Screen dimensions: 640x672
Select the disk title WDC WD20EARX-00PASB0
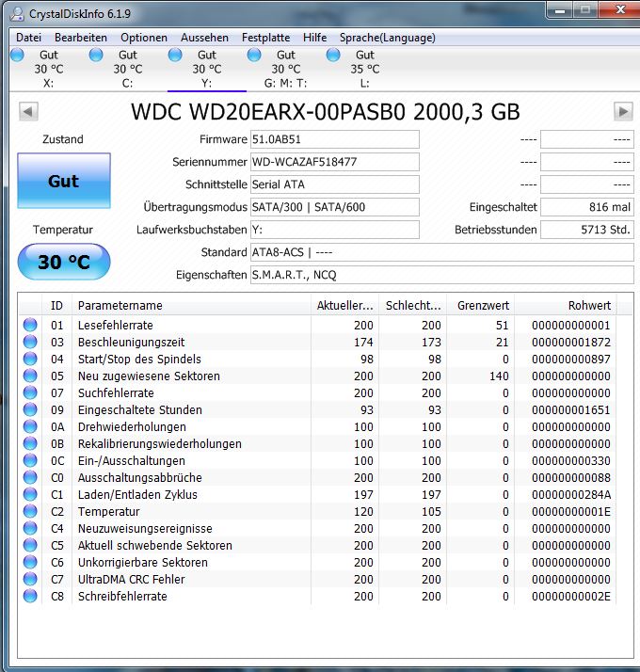point(268,112)
